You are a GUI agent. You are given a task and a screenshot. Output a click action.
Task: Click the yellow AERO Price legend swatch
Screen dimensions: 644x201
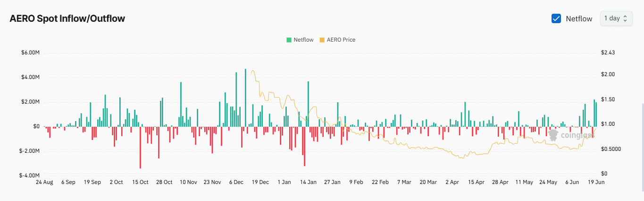click(x=322, y=40)
